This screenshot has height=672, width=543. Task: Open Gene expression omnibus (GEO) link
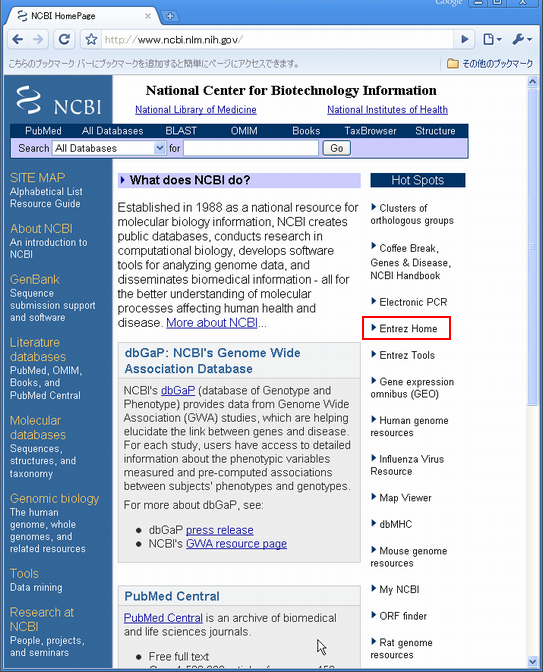point(412,388)
